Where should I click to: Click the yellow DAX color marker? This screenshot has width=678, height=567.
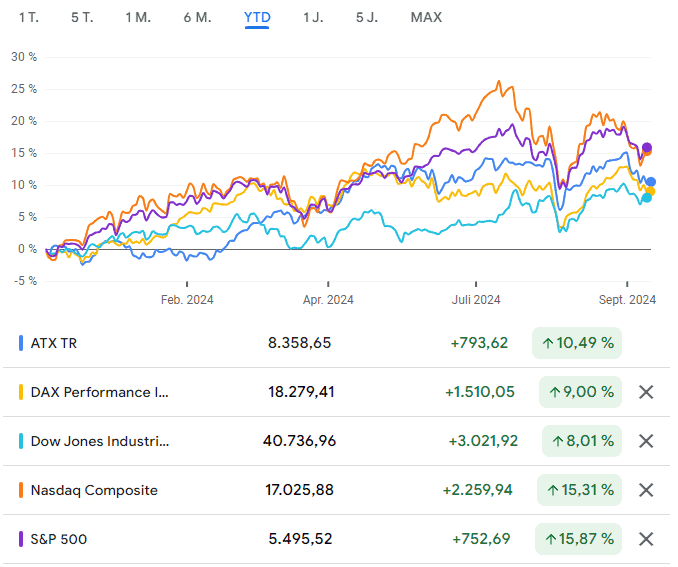tap(21, 392)
